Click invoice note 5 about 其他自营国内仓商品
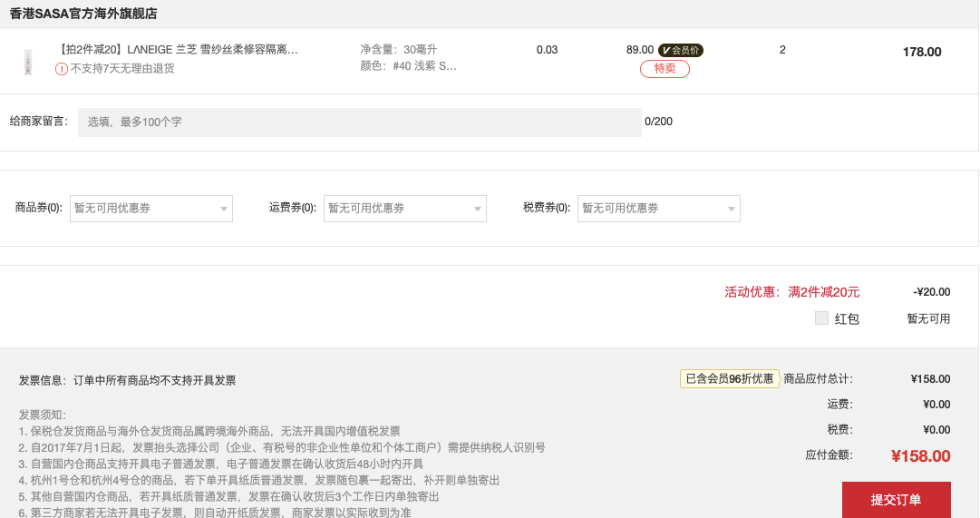 click(x=228, y=496)
